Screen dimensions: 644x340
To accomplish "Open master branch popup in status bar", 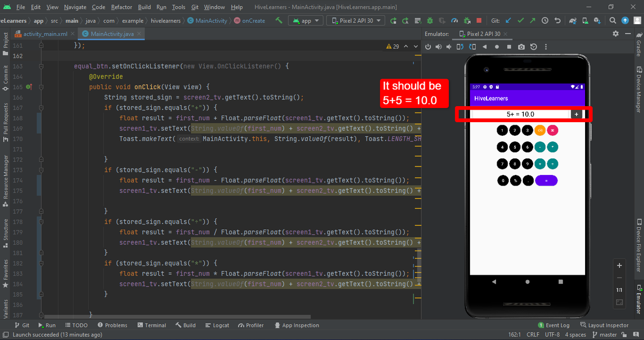I will coord(604,334).
